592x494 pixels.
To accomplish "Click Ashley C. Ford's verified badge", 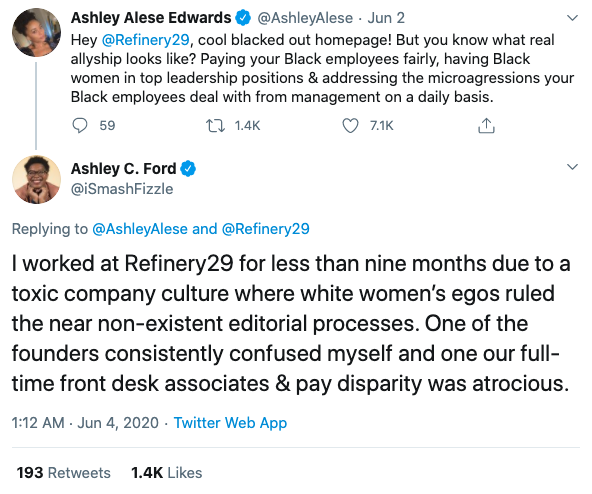I will 188,168.
